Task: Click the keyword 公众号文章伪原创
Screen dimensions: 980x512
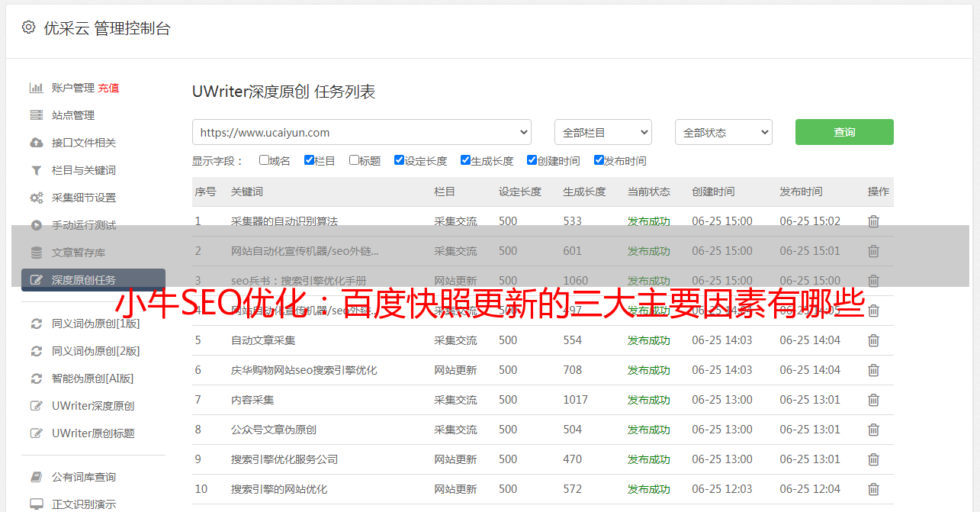Action: click(x=274, y=430)
